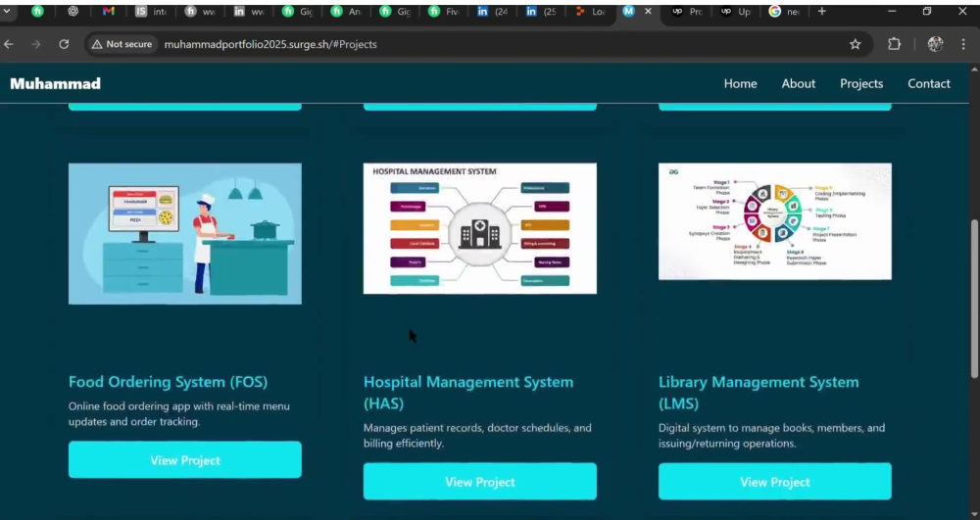Bookmark this page with the star
This screenshot has width=980, height=520.
[x=855, y=44]
